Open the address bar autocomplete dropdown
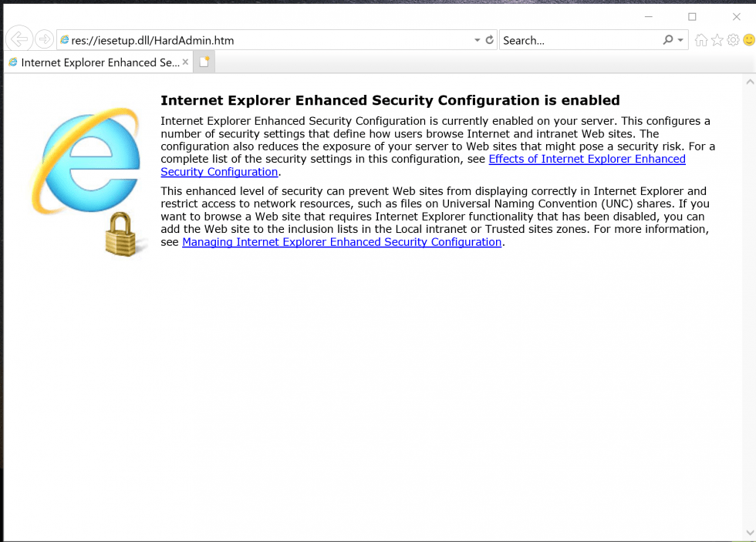Viewport: 756px width, 542px height. pyautogui.click(x=477, y=39)
